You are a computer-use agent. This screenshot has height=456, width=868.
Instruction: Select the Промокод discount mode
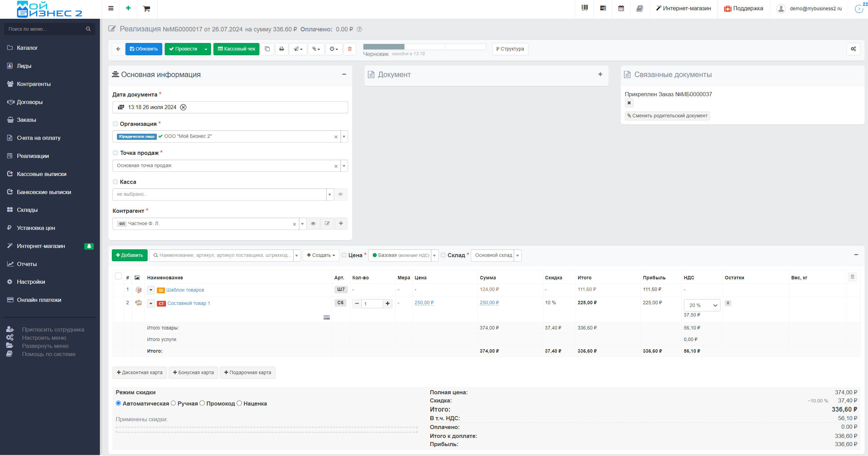(x=202, y=403)
